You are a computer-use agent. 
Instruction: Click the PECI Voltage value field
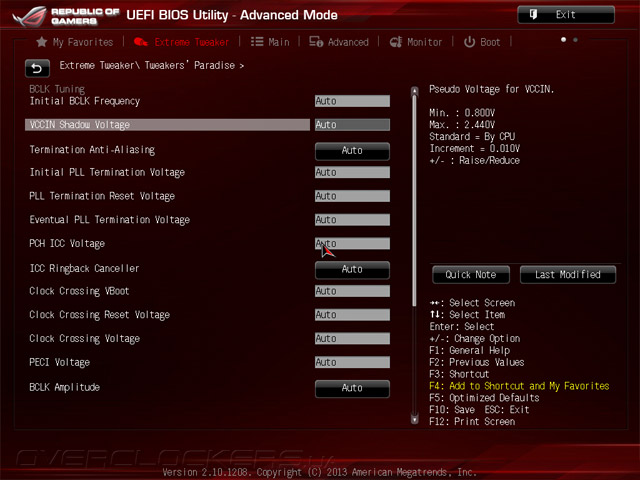point(352,362)
